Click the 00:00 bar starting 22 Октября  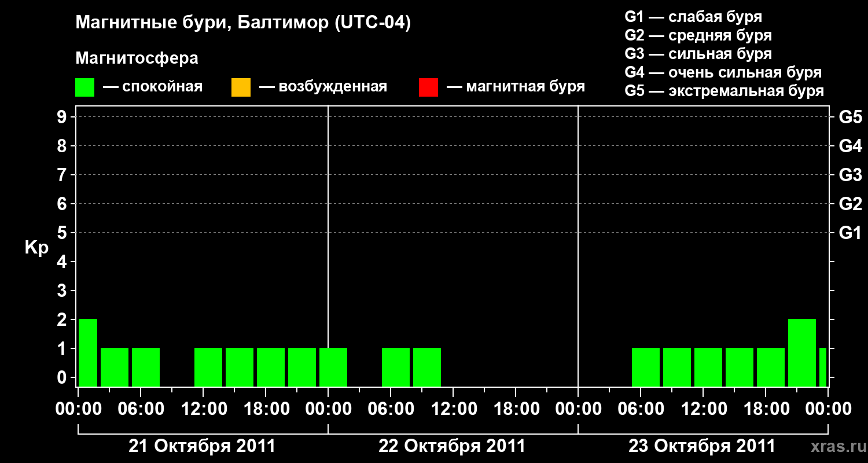tap(333, 367)
